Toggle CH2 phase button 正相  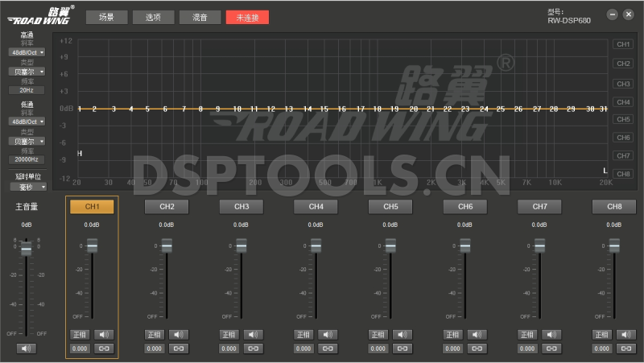click(155, 335)
